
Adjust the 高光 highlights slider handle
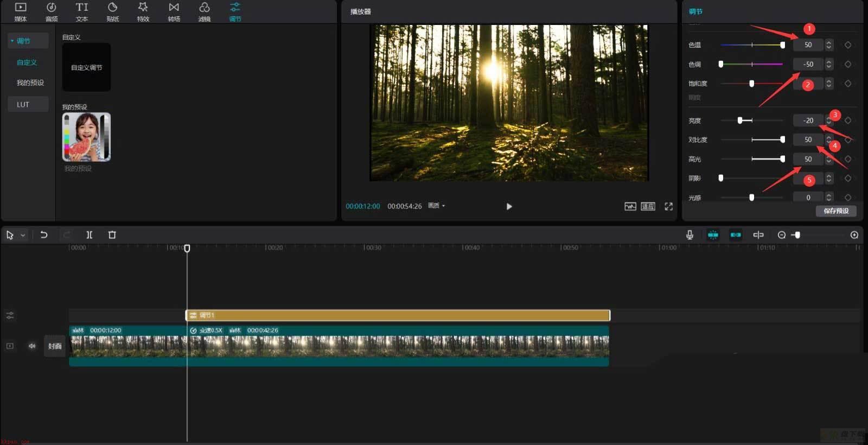(782, 159)
